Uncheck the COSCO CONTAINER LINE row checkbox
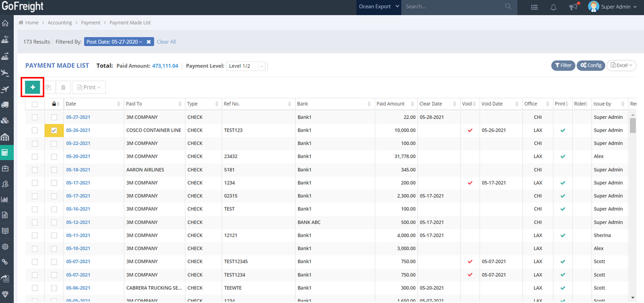Image resolution: width=644 pixels, height=303 pixels. coord(54,130)
